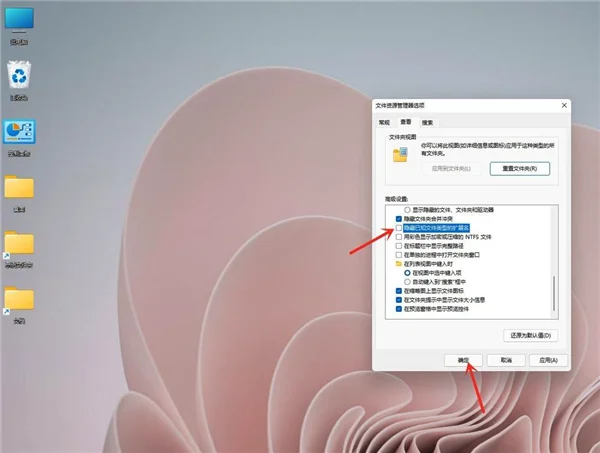Collapse the 在列表视图中键入时 tree group
Image resolution: width=600 pixels, height=453 pixels.
399,262
